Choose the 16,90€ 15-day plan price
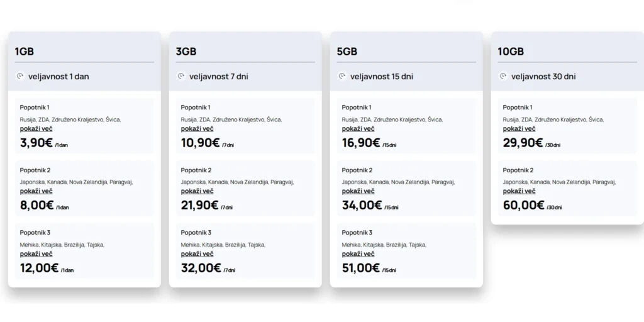This screenshot has width=644, height=322. [361, 143]
